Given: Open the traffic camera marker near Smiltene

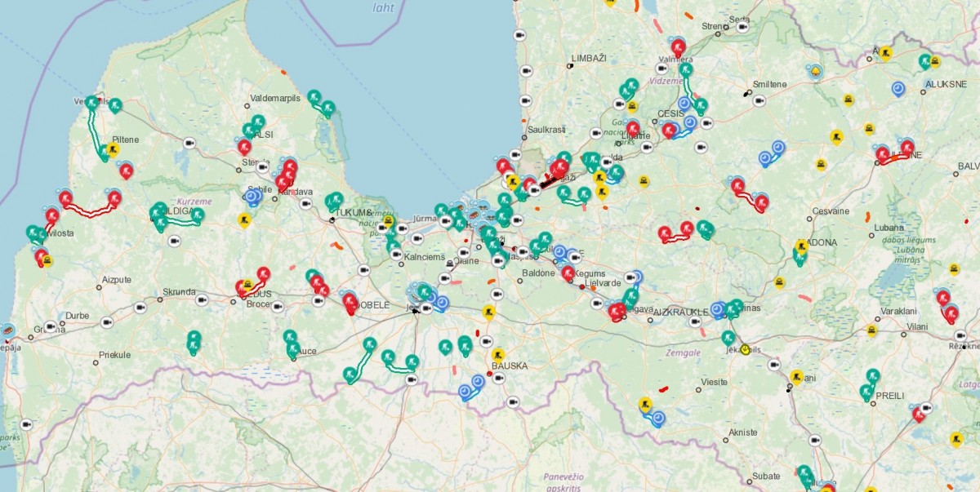Looking at the screenshot, I should 759,100.
